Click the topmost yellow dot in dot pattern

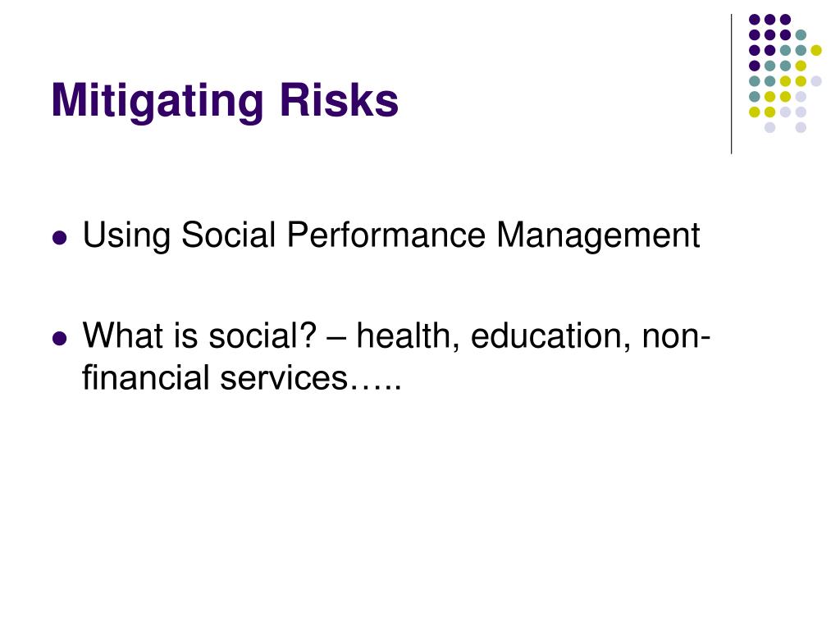(x=816, y=50)
